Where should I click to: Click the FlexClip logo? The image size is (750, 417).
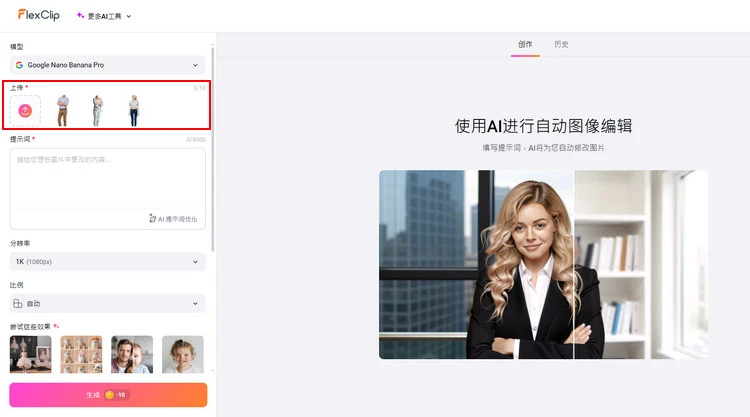coord(39,15)
